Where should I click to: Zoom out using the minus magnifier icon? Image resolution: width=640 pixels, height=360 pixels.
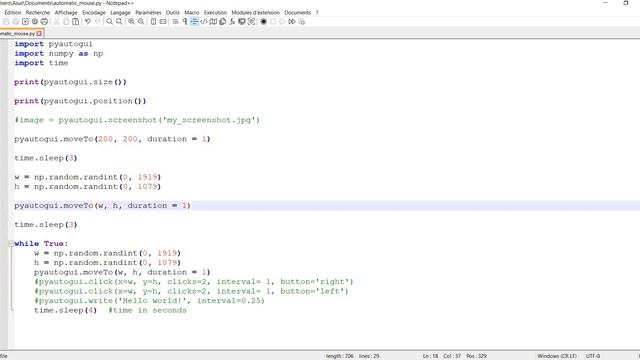(141, 22)
